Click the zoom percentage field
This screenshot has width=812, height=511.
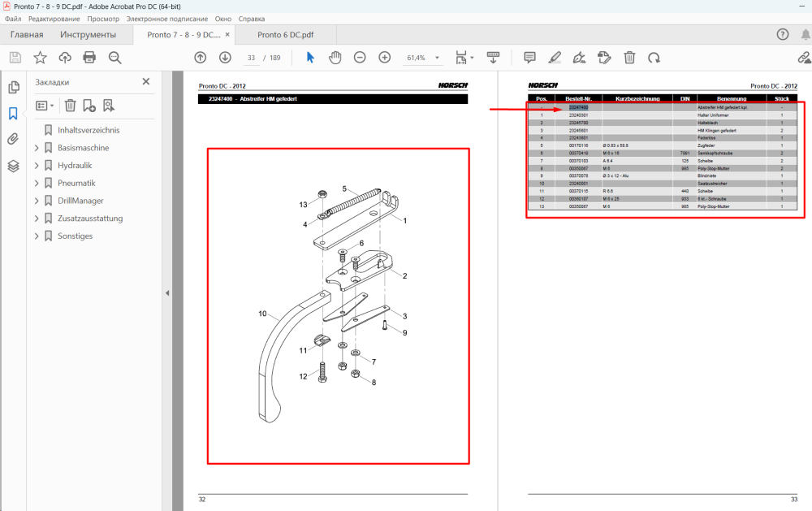(416, 58)
